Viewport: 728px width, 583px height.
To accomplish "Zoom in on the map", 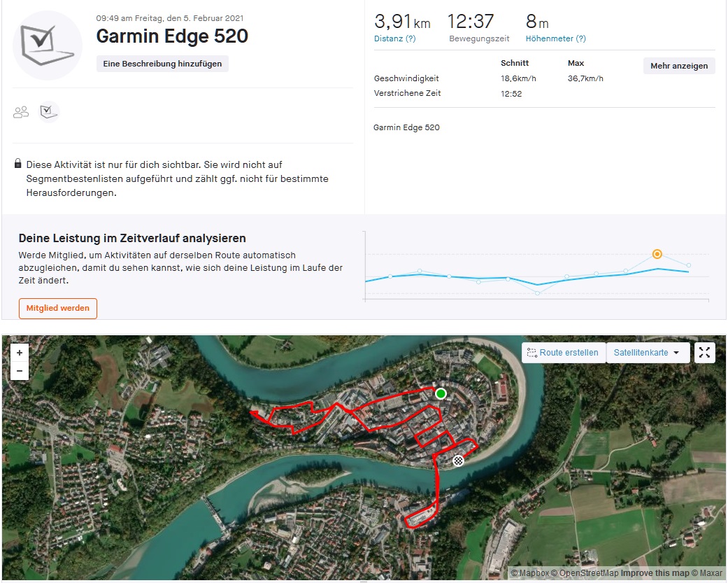I will tap(20, 353).
